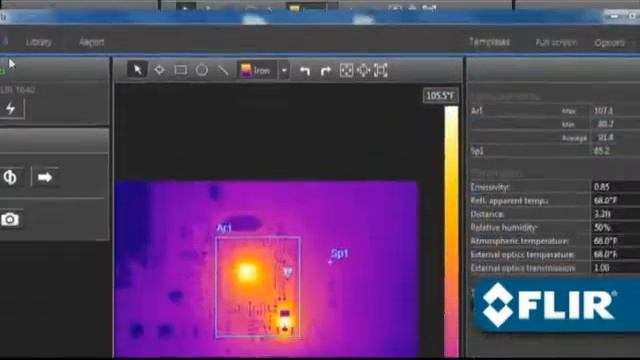Click the fit-to-window zoom icon
Viewport: 640px width, 360px height.
tap(380, 71)
